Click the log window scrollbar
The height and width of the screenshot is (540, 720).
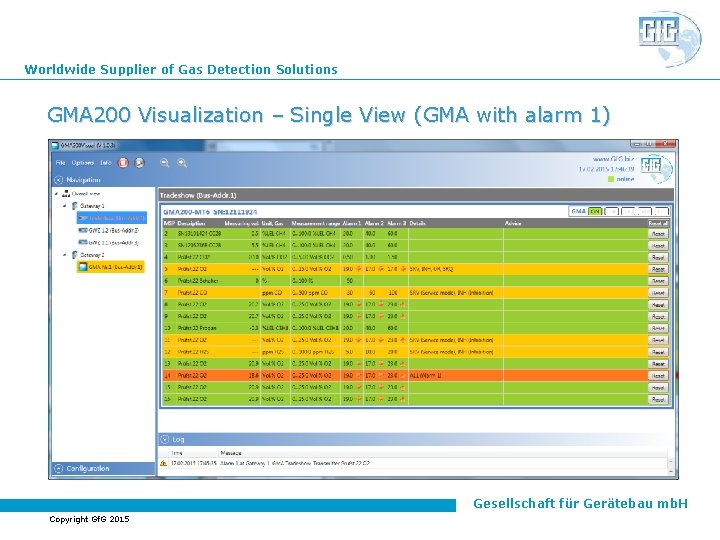tap(670, 466)
